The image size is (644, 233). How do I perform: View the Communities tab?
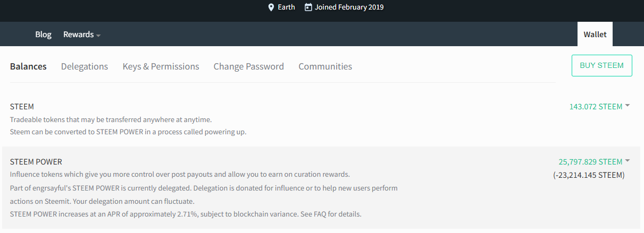325,66
